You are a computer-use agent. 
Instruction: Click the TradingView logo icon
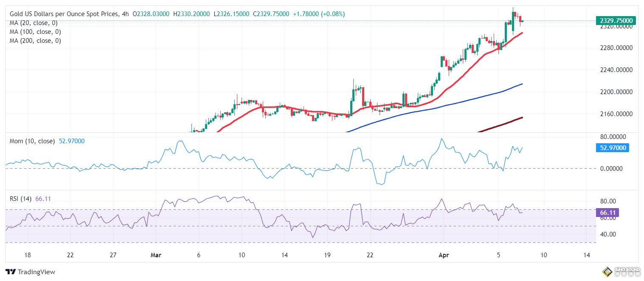point(11,272)
